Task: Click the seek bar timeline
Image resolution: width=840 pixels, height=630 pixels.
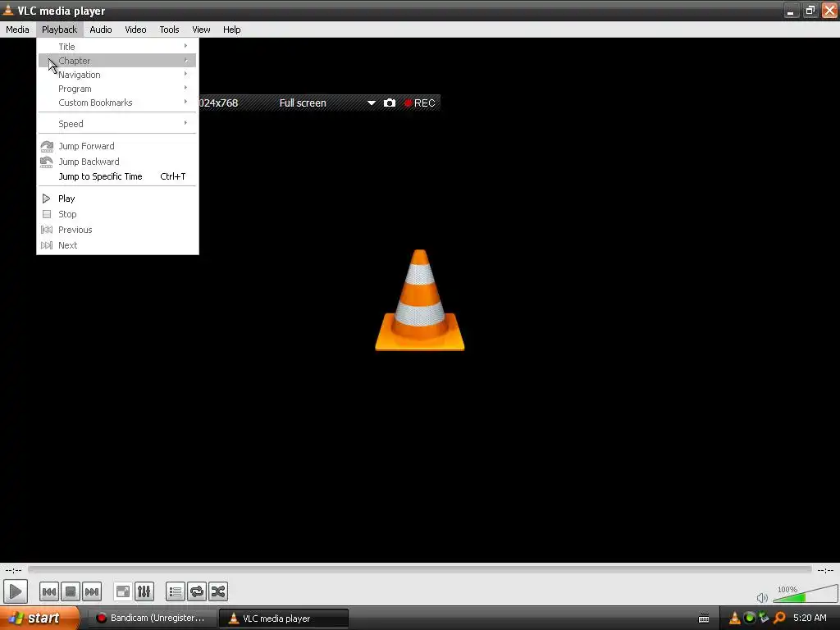Action: coord(419,569)
